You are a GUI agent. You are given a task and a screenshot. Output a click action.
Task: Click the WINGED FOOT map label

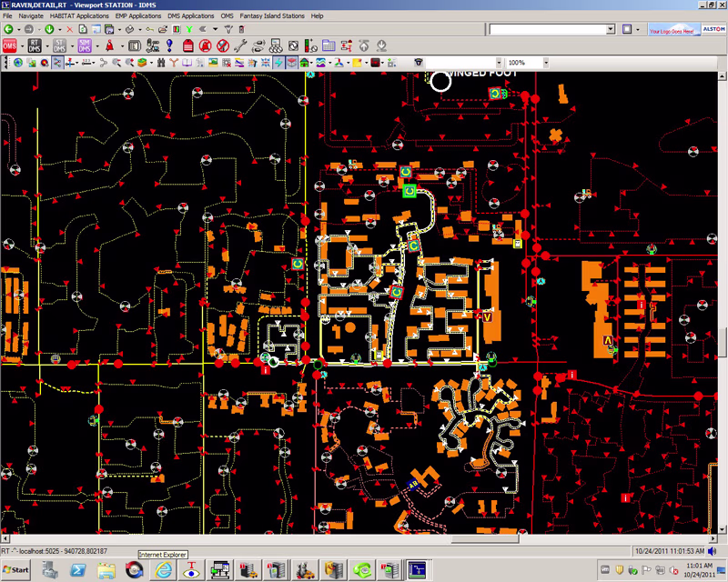[481, 74]
